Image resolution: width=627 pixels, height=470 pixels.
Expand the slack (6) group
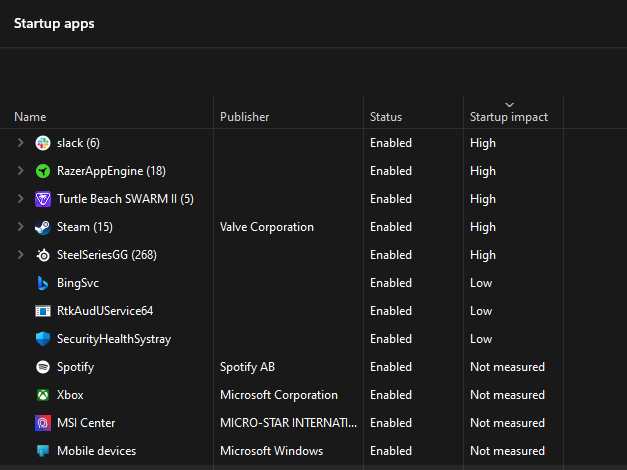(x=20, y=143)
